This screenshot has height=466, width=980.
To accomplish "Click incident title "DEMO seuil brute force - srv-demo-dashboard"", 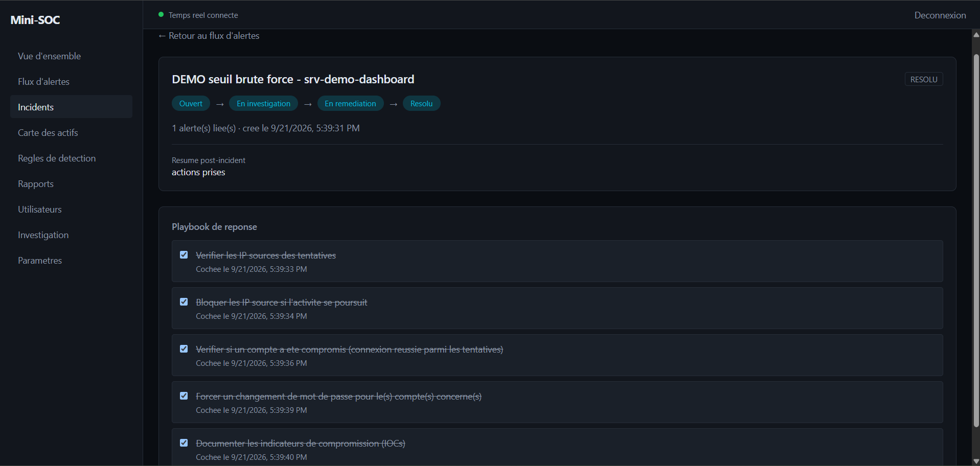I will (x=293, y=79).
